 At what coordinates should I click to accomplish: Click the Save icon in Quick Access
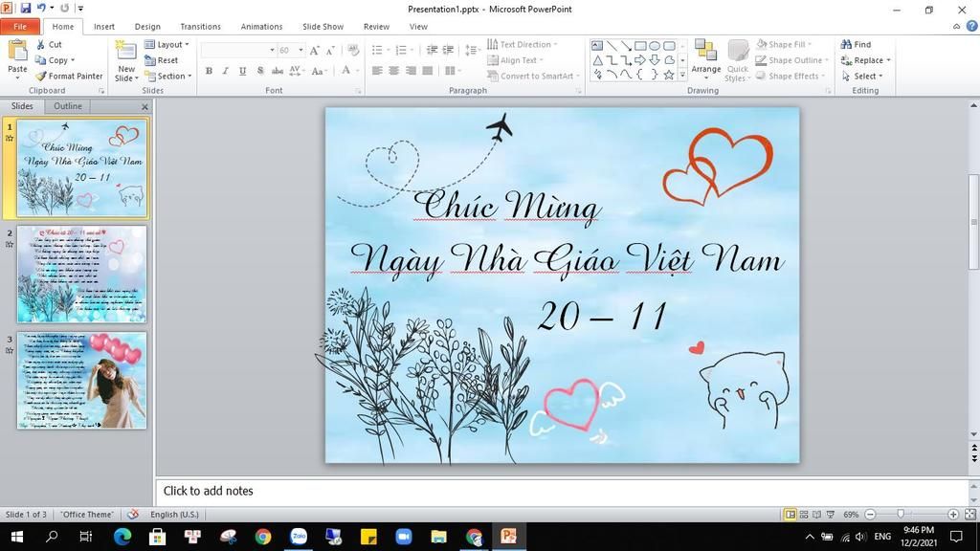pyautogui.click(x=26, y=8)
